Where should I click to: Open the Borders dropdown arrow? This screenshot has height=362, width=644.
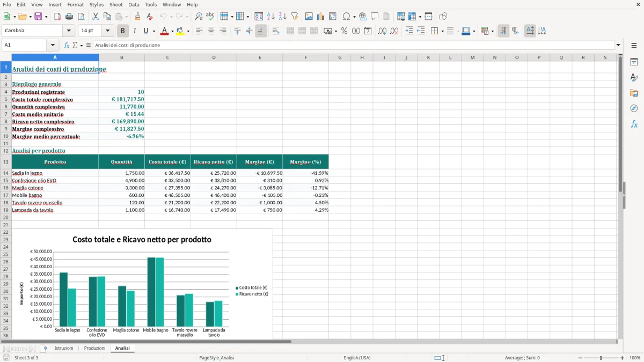pos(442,31)
